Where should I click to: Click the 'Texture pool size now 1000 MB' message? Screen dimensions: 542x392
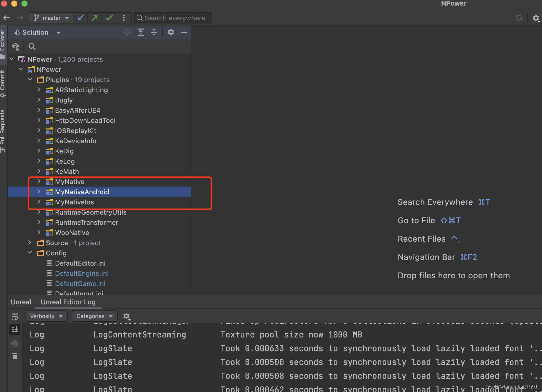point(291,335)
